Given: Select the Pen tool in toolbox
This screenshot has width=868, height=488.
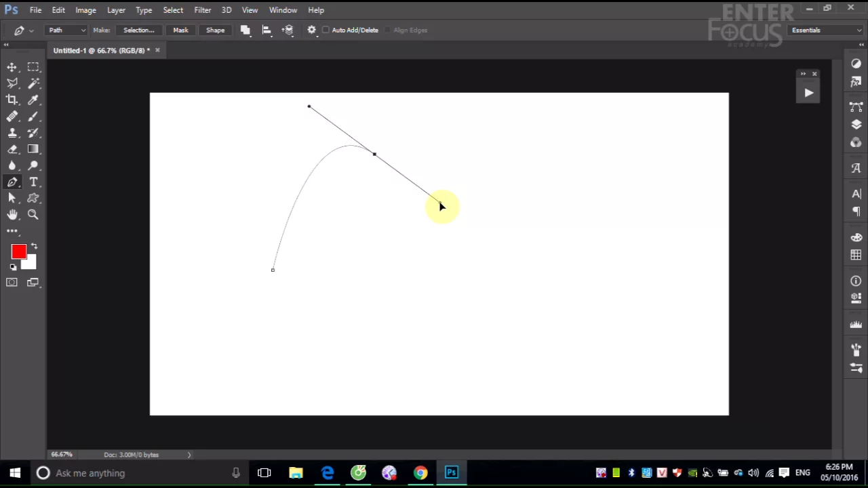Looking at the screenshot, I should (x=12, y=182).
